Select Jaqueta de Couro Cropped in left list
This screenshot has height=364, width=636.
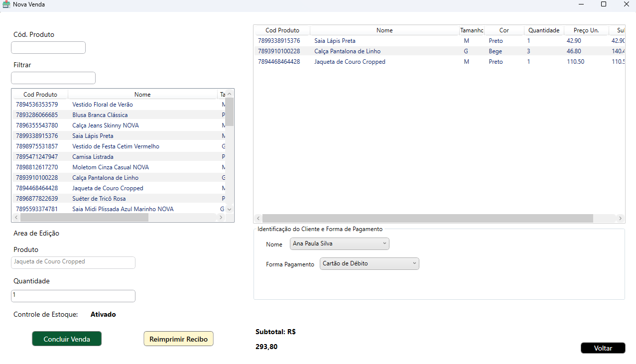pyautogui.click(x=119, y=188)
